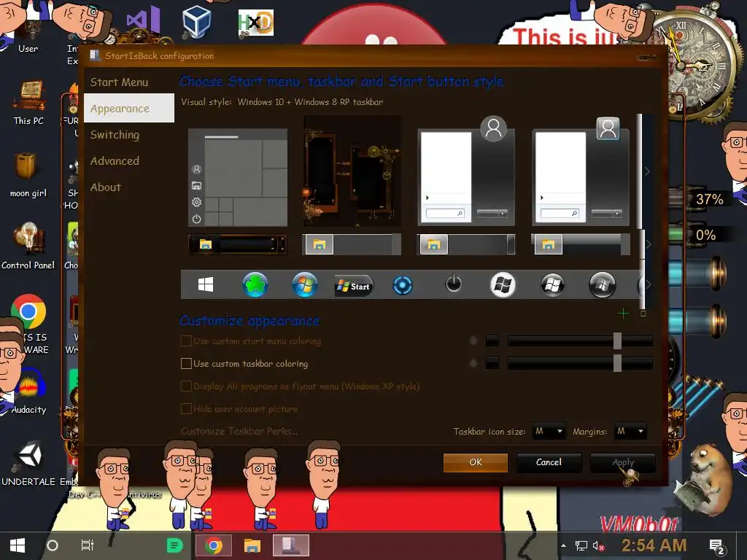Open the Control Panel desktop icon
The width and height of the screenshot is (747, 560).
[28, 246]
